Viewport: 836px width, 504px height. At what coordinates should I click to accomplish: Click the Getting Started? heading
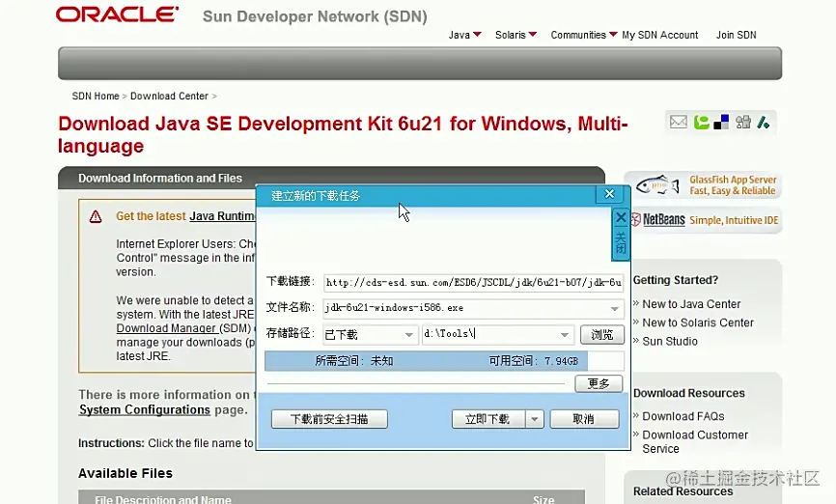pyautogui.click(x=676, y=280)
